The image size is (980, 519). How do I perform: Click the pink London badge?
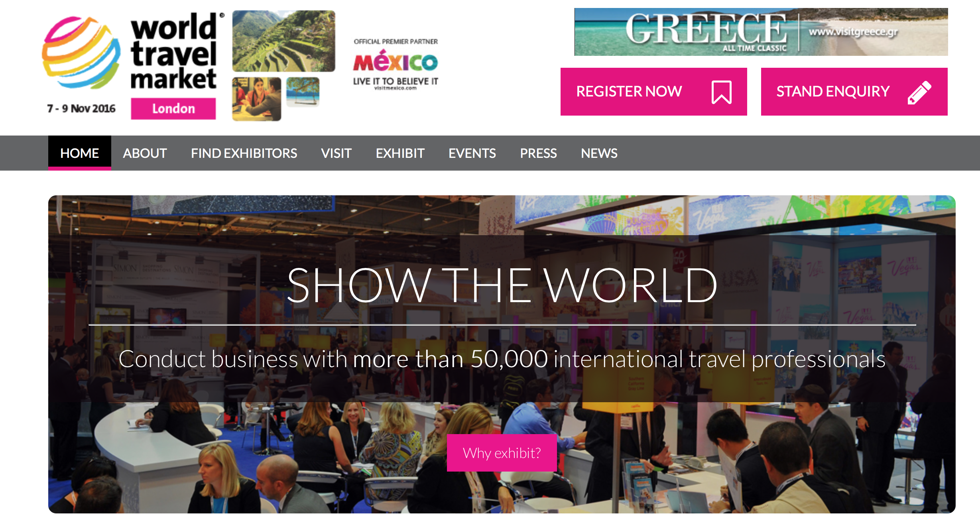tap(173, 108)
